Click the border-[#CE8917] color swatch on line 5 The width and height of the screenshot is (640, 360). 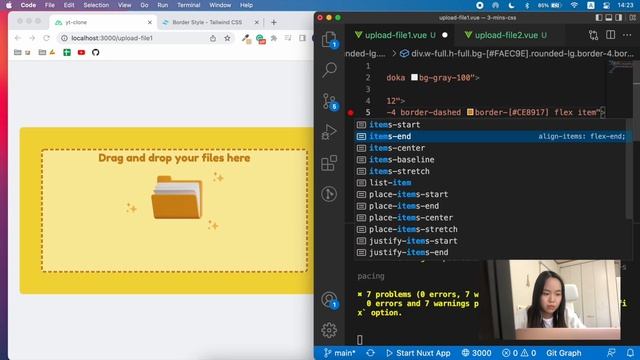pyautogui.click(x=470, y=112)
